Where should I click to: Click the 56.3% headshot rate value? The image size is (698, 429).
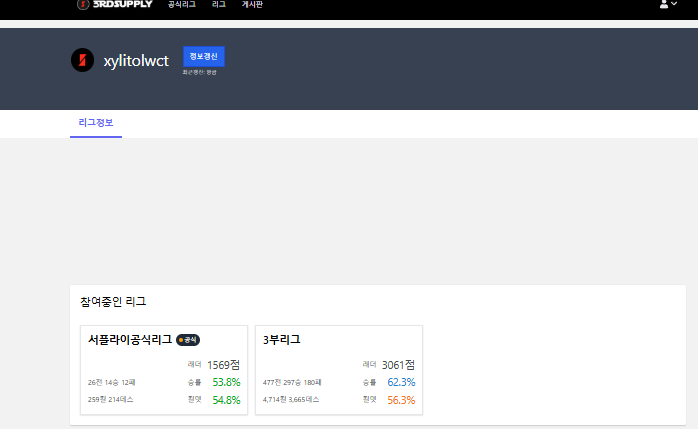click(x=400, y=400)
